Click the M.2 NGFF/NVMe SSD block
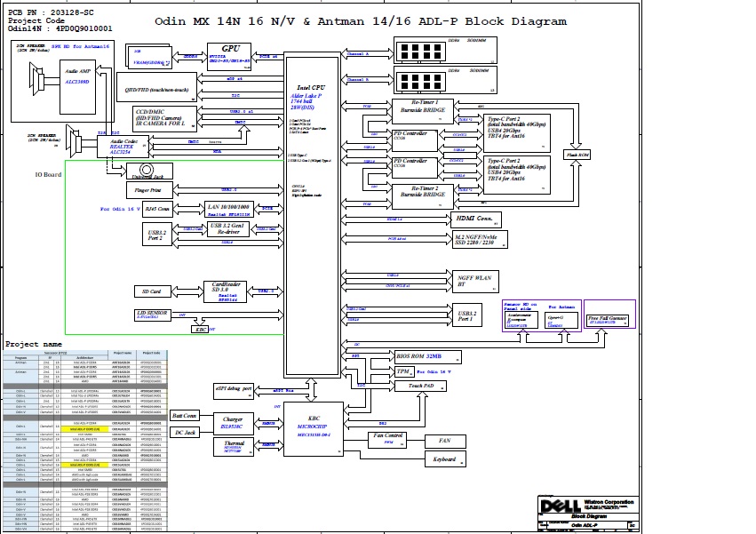The image size is (756, 534). pos(481,240)
